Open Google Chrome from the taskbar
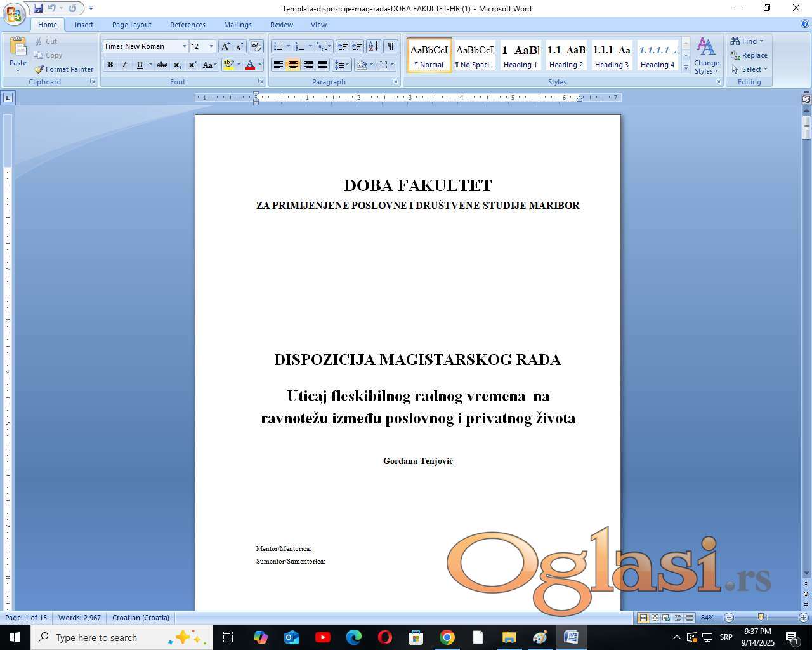This screenshot has height=650, width=812. [x=447, y=637]
